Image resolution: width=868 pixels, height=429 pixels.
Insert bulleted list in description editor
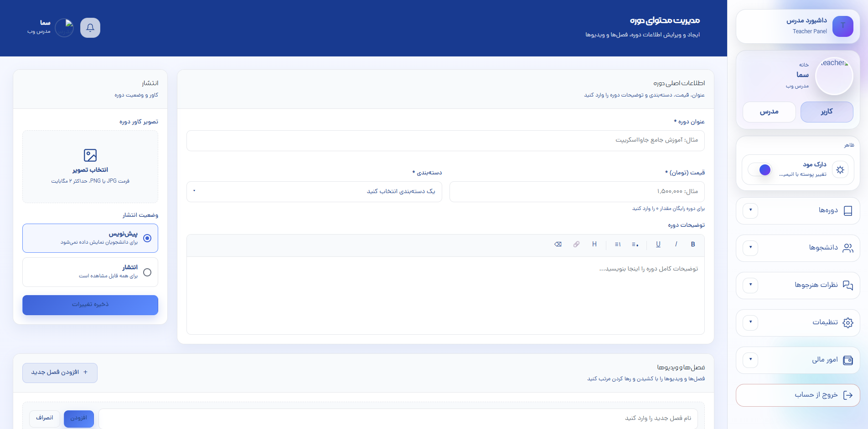(635, 245)
